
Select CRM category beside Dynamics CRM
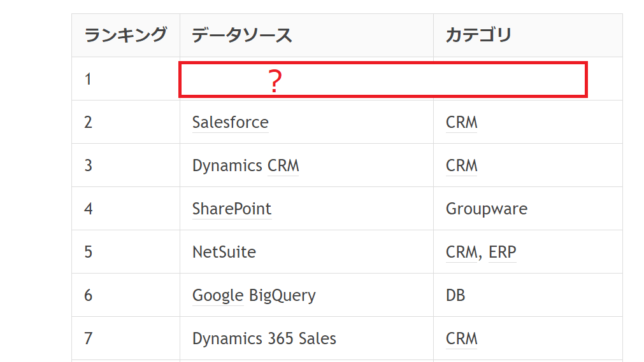(x=461, y=165)
